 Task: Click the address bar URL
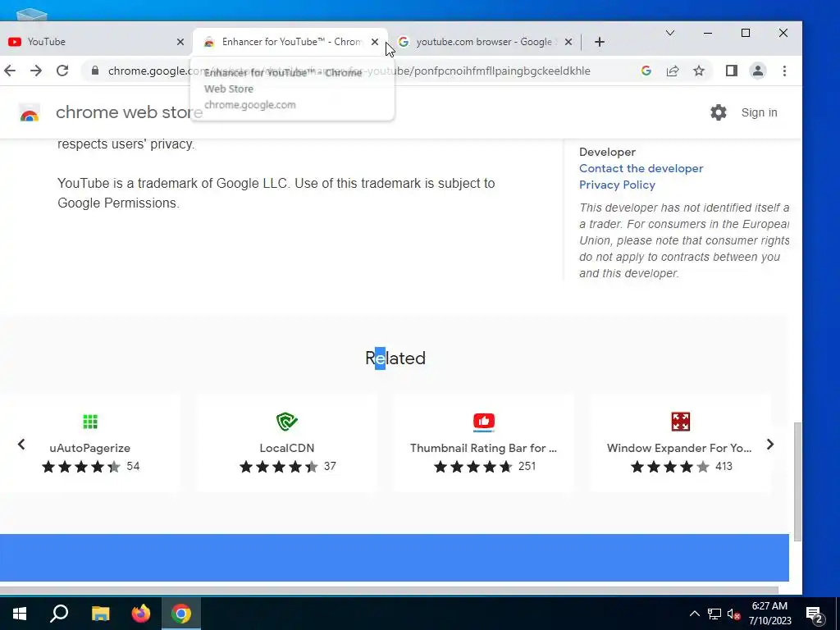349,71
